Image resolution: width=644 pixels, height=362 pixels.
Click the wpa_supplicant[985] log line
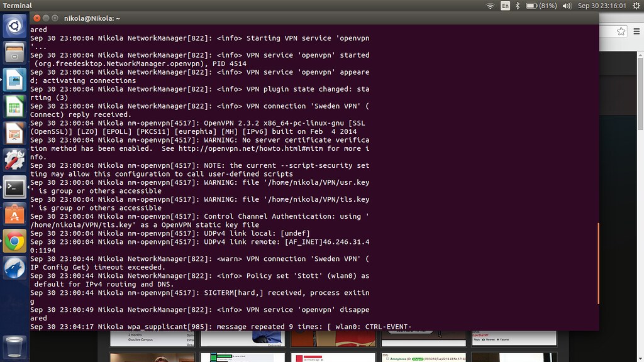tap(221, 327)
